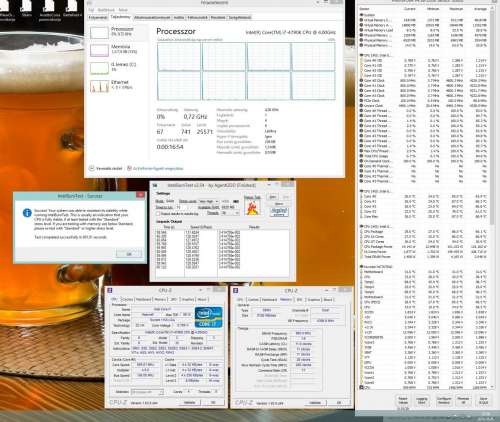Viewport: 500px width, 422px height.
Task: Select the Core #0 Clock row in HWiNFO
Action: 423,80
